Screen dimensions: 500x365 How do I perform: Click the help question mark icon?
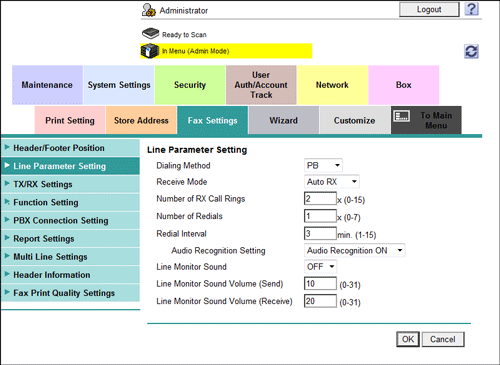coord(471,9)
